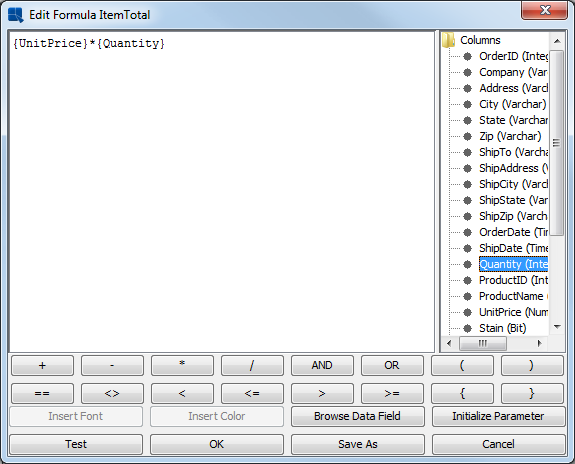Open Browse Data Field dialog
Image resolution: width=575 pixels, height=464 pixels.
click(x=358, y=416)
